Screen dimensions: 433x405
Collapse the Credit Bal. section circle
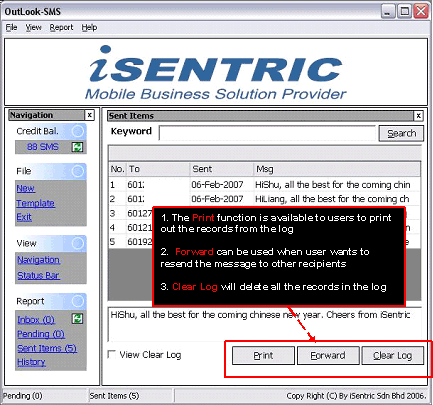(x=78, y=131)
